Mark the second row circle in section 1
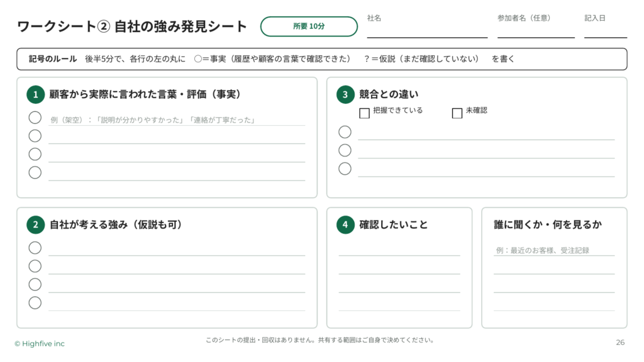 tap(35, 136)
